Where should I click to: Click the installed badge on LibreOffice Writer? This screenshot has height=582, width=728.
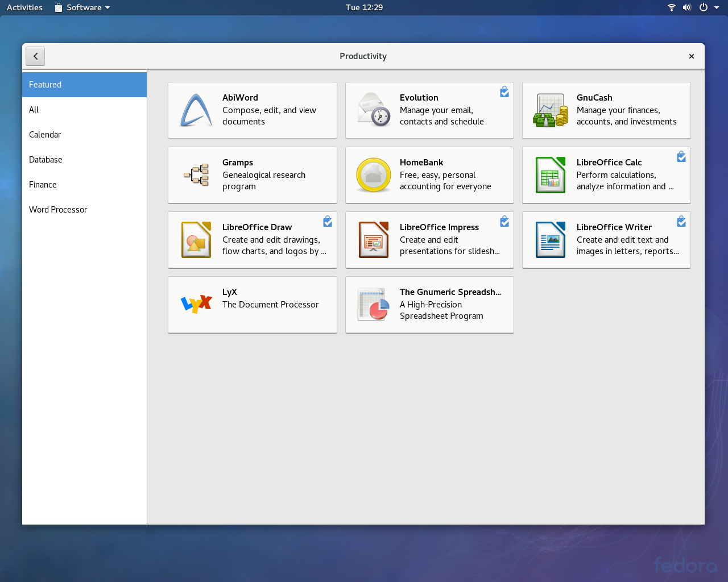681,222
